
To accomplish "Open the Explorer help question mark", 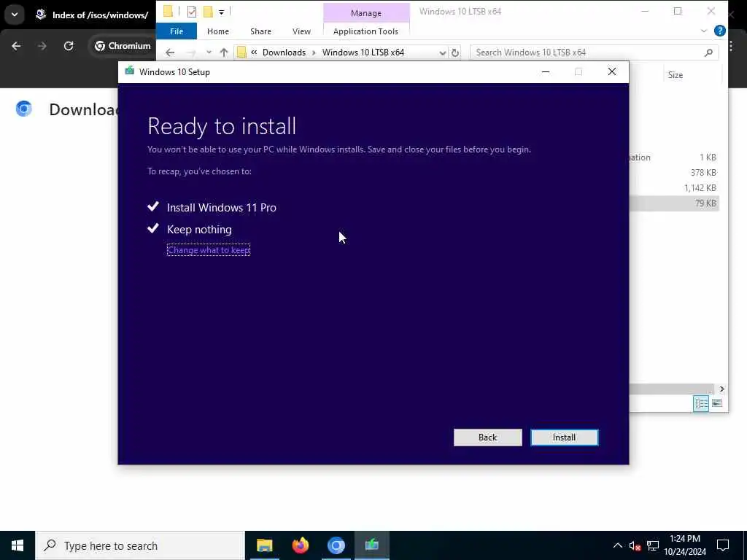I will point(720,31).
